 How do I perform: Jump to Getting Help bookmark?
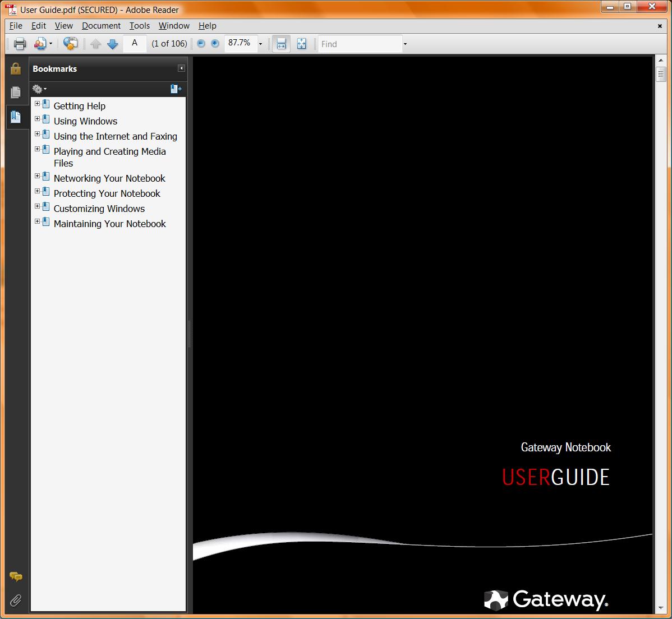pyautogui.click(x=80, y=106)
